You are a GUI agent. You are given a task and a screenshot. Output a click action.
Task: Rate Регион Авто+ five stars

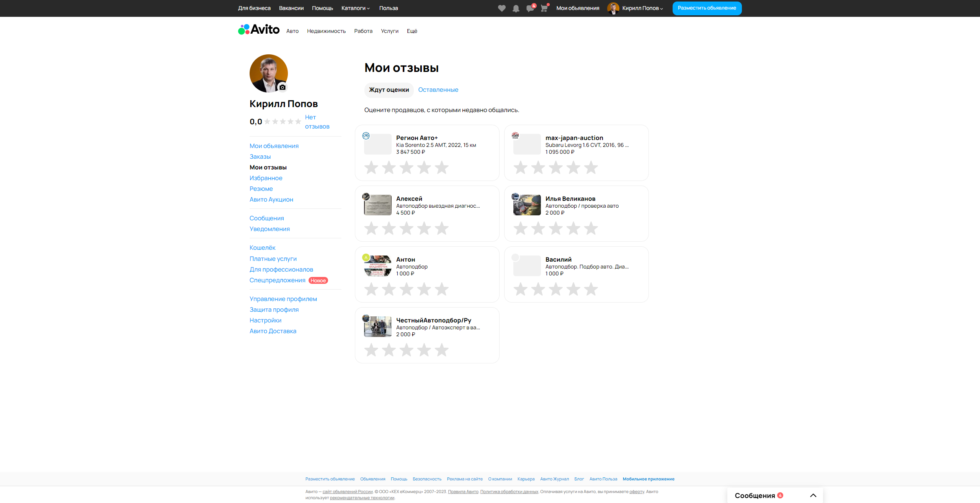tap(442, 168)
